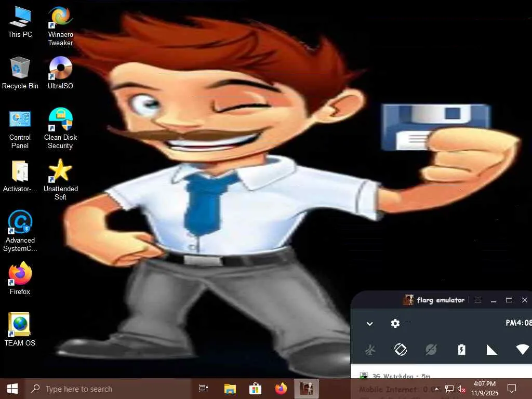Open the flarg emulator hamburger menu
532x399 pixels.
coord(478,300)
